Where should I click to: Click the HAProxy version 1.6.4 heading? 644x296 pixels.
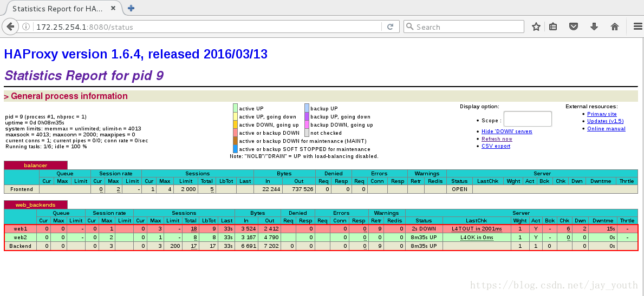coord(135,54)
